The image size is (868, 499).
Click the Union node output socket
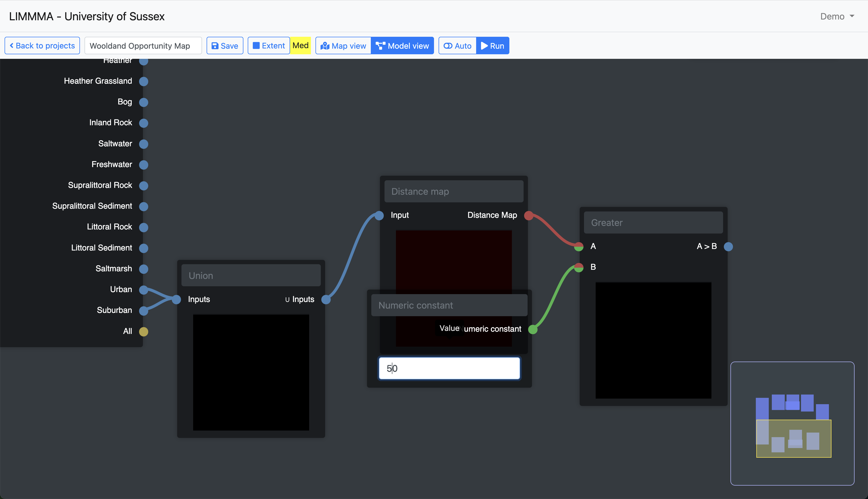[326, 299]
